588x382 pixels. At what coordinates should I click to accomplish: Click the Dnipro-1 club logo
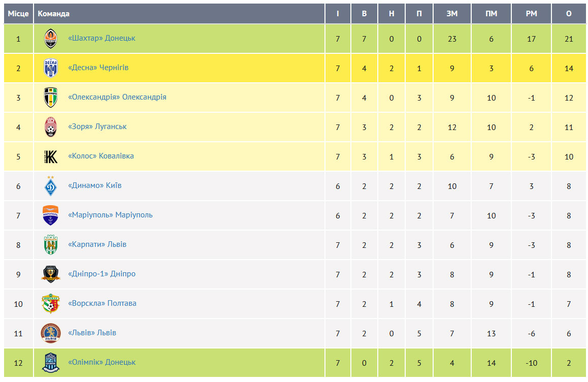[51, 274]
